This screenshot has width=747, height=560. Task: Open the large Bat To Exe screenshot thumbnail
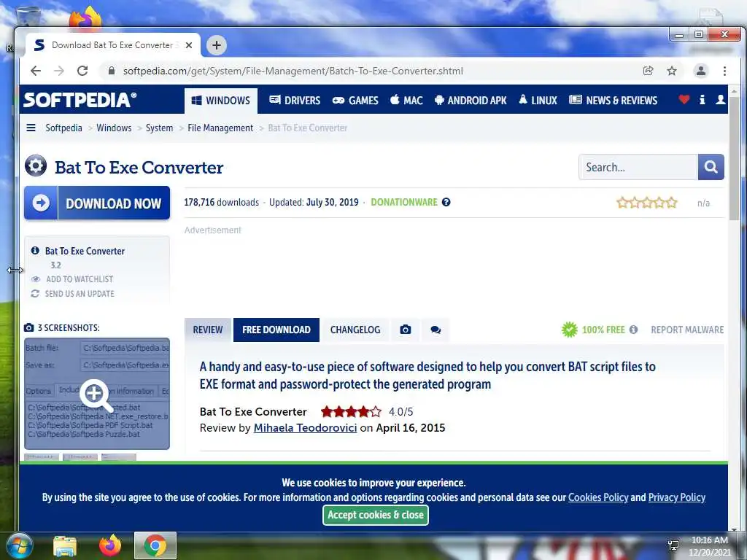97,394
